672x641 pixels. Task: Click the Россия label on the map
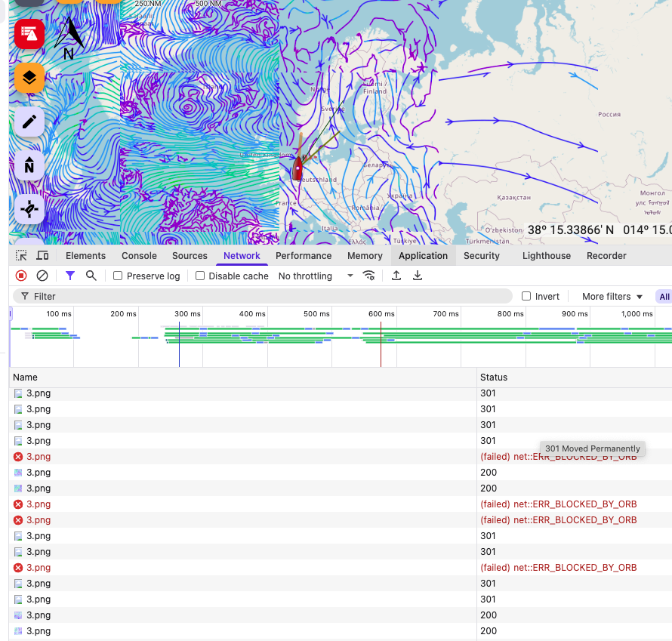coord(609,115)
